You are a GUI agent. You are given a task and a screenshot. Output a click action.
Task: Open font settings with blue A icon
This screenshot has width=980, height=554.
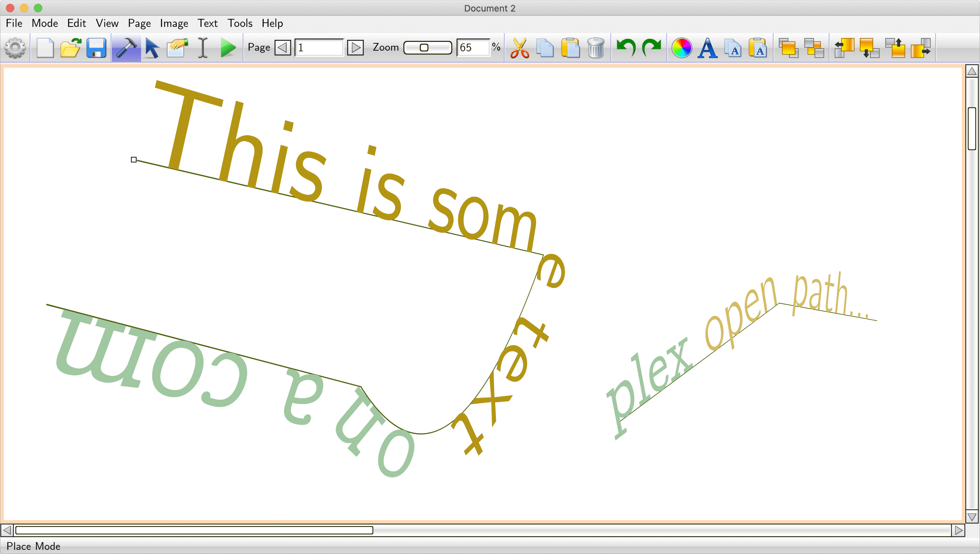pos(707,48)
